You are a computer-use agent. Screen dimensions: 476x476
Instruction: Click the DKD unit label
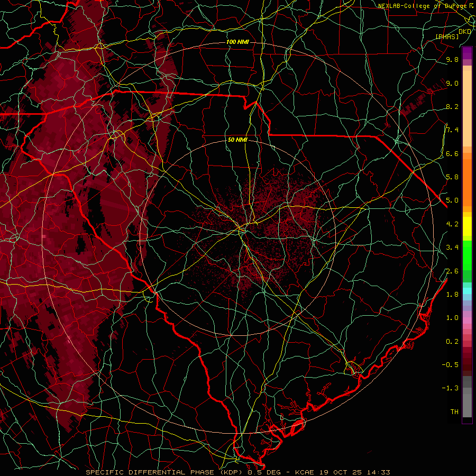click(x=464, y=31)
